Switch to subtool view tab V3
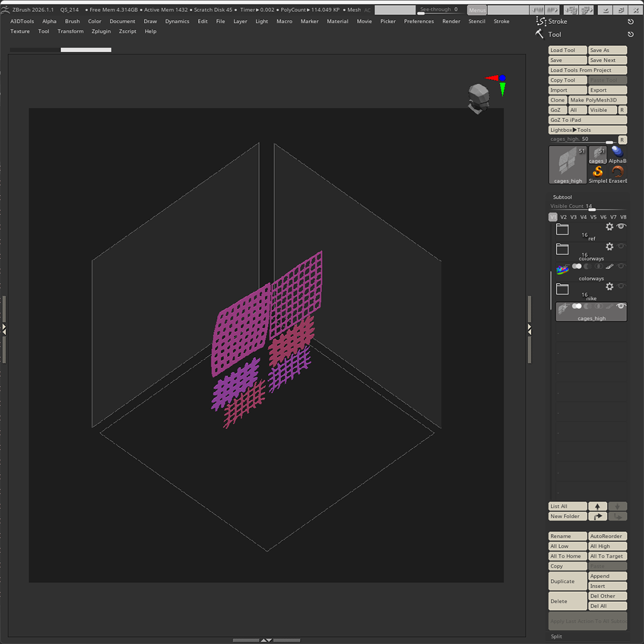Screen dimensions: 644x644 [x=574, y=217]
